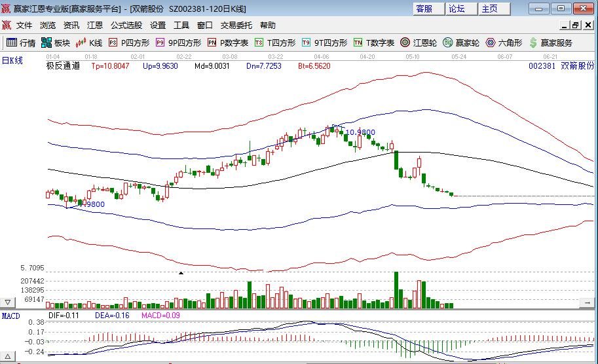
Task: Click right arrow button beside volume panel
Action: point(587,302)
